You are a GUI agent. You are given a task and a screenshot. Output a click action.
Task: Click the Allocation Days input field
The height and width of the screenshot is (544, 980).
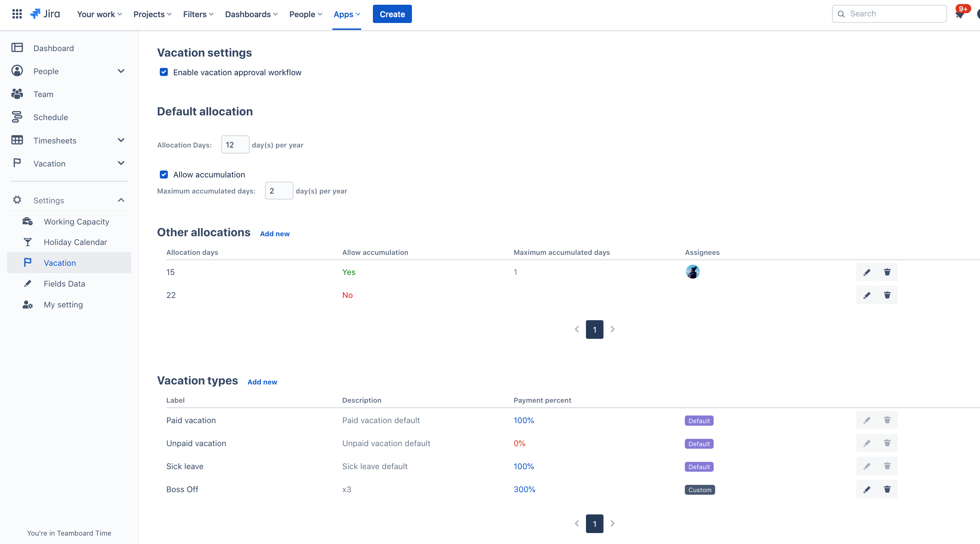235,145
